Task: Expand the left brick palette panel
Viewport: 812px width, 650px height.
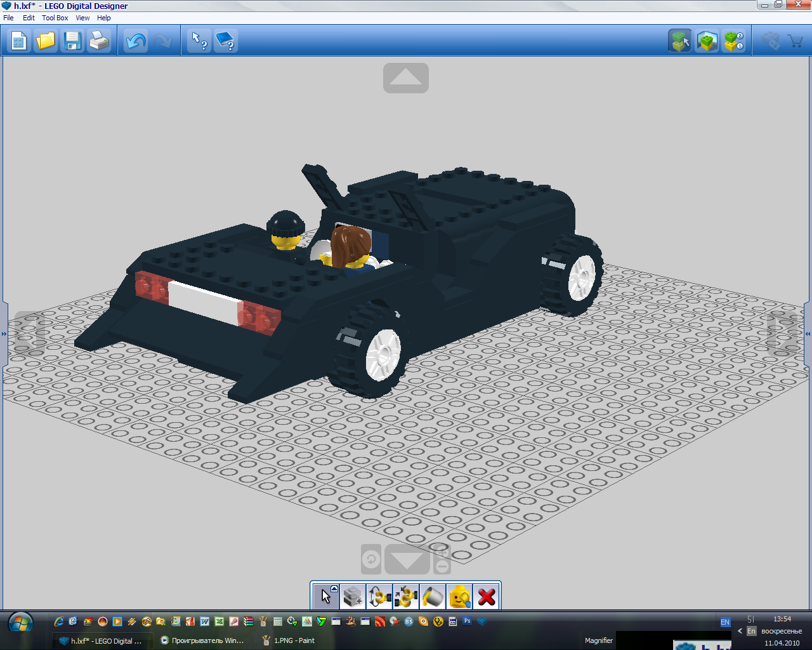Action: point(4,333)
